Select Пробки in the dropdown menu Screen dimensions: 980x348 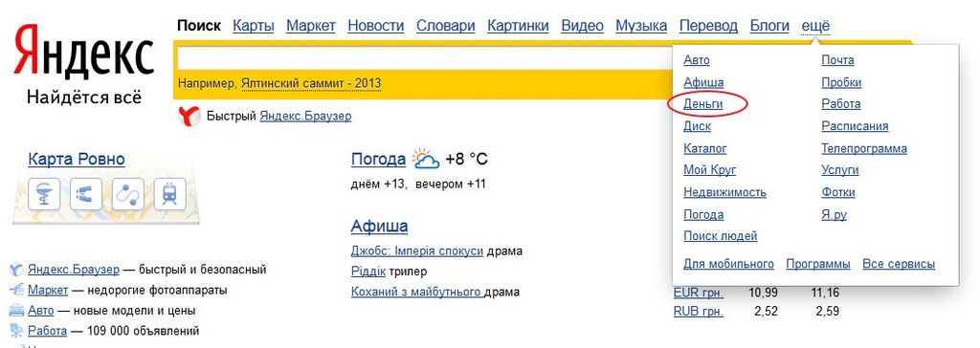coord(841,82)
